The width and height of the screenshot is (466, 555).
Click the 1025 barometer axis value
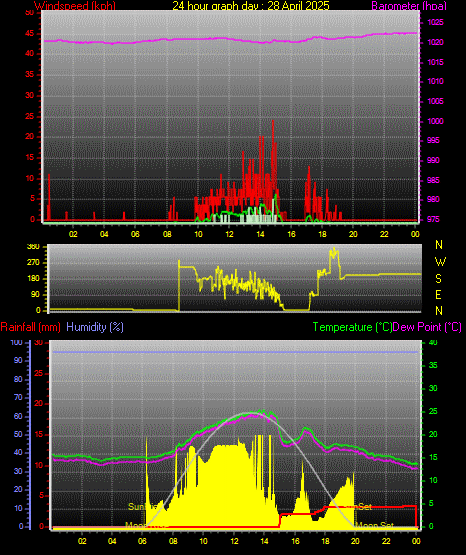click(435, 22)
